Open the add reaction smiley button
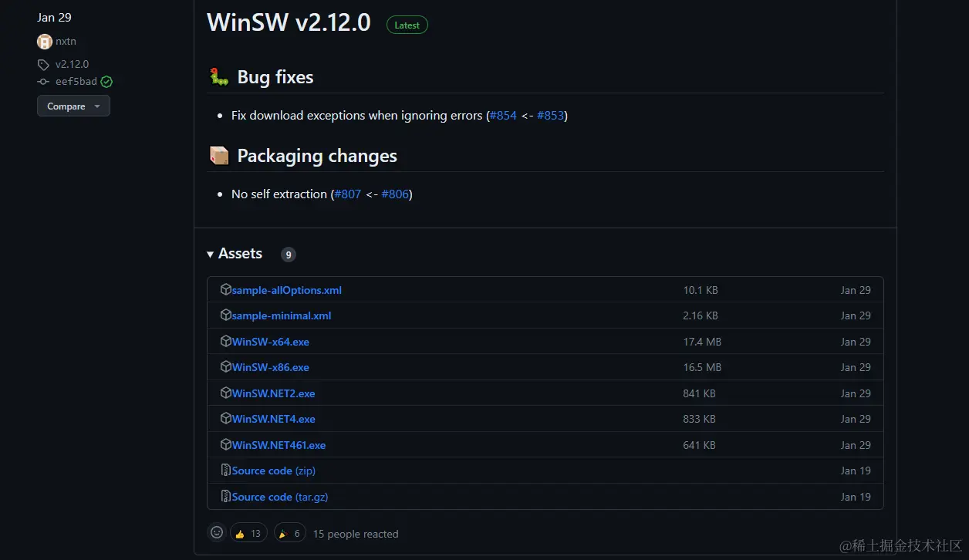 tap(217, 533)
